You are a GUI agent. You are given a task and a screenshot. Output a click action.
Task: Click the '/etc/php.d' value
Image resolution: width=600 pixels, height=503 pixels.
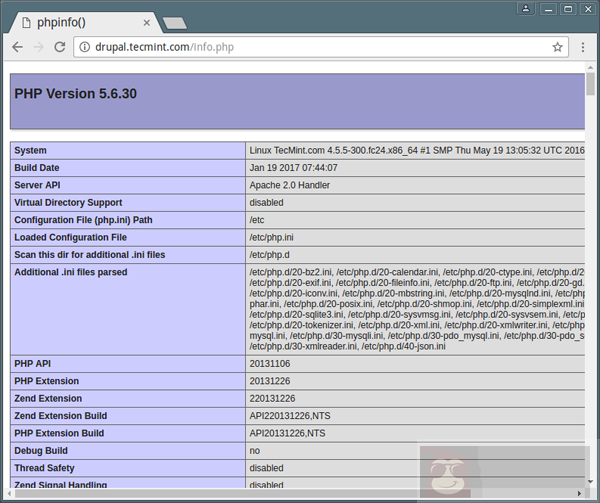(269, 255)
